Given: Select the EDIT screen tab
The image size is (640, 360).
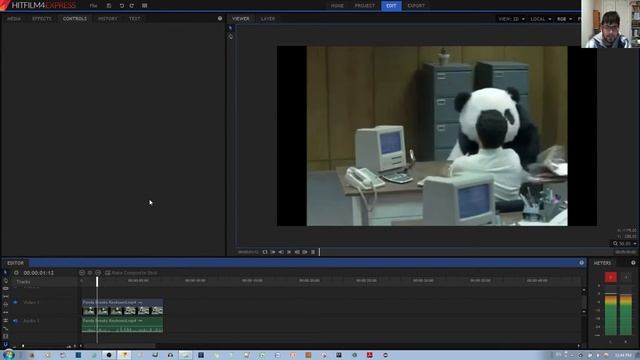Looking at the screenshot, I should pyautogui.click(x=391, y=6).
